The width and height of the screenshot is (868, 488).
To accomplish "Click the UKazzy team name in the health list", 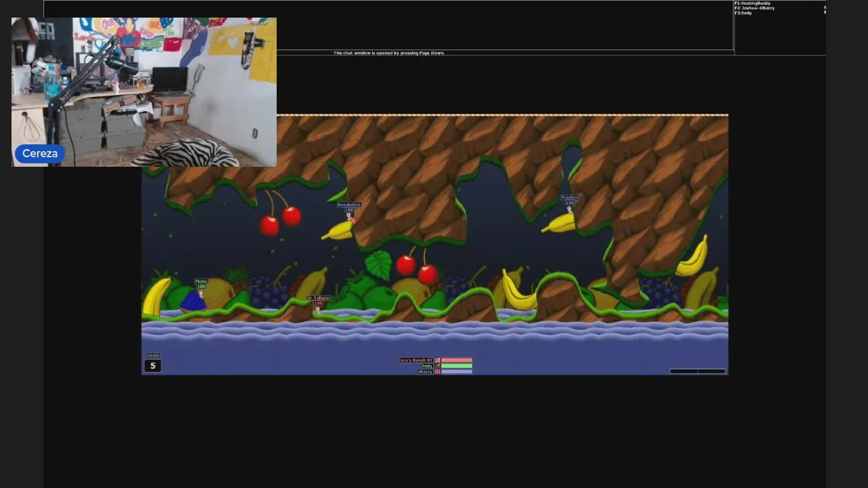I will (x=425, y=371).
